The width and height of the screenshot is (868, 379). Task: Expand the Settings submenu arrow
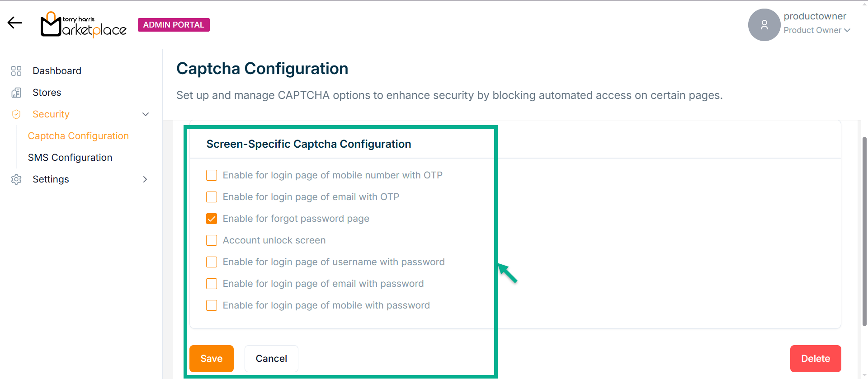[145, 179]
